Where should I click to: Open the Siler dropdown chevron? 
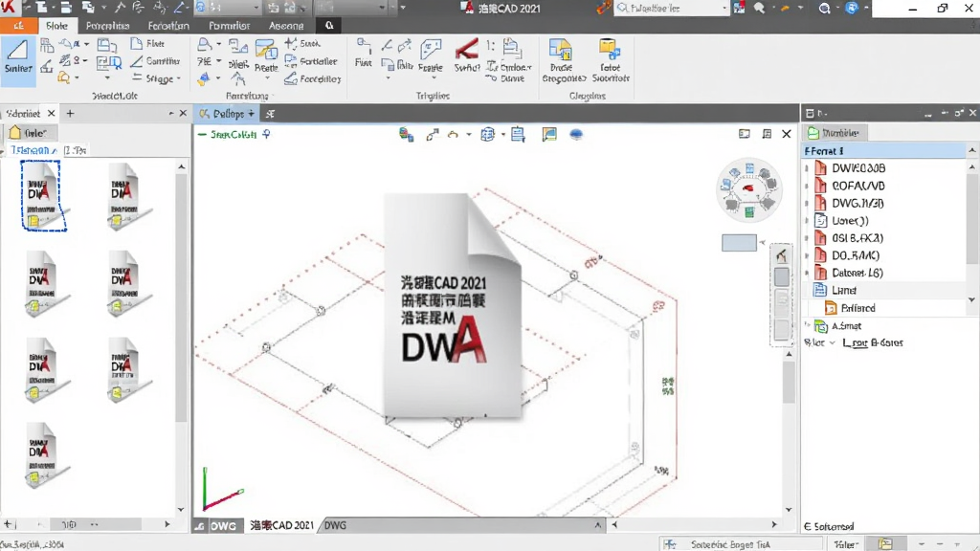(833, 343)
